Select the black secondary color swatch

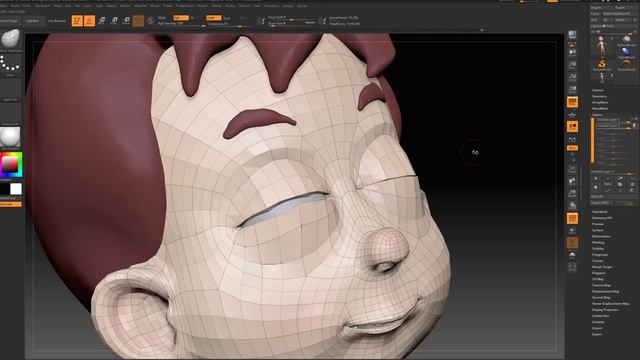[4, 189]
